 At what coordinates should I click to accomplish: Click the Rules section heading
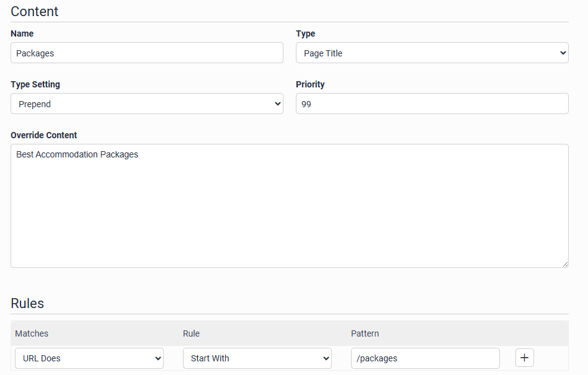(27, 303)
